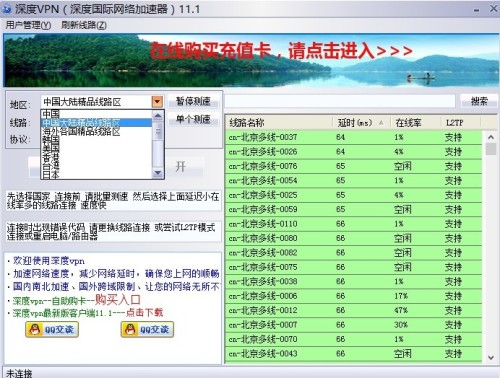Screen dimensions: 500x378
Task: Close the 深度VPN window
Action: 493,8
